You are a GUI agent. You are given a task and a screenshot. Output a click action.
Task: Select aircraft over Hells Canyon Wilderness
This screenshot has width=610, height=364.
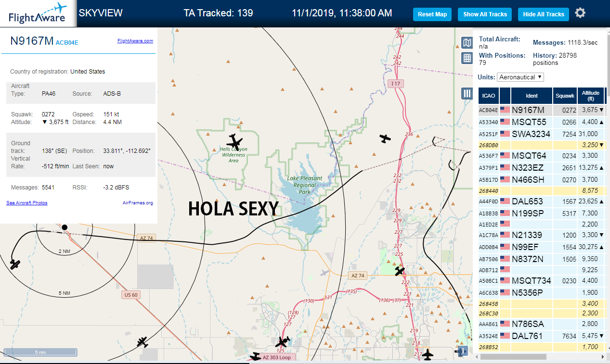(x=234, y=141)
